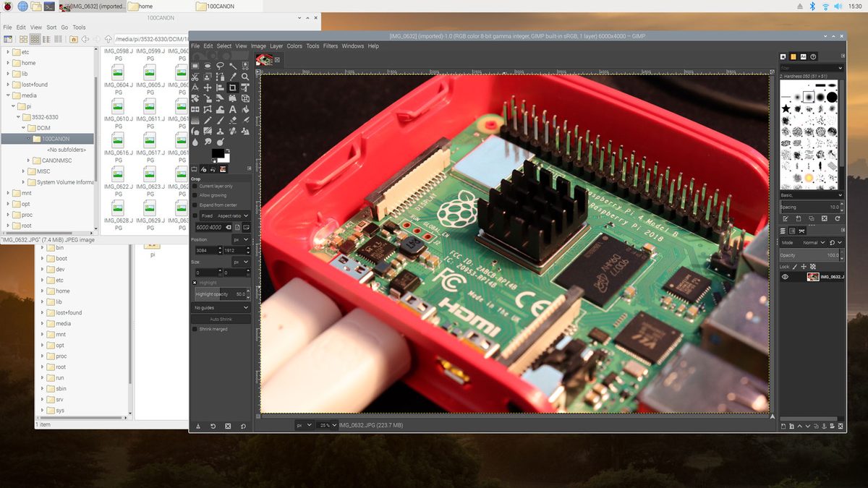Toggle Lock alpha channel checkerboard icon
Screen dimensions: 868x488
[x=812, y=267]
